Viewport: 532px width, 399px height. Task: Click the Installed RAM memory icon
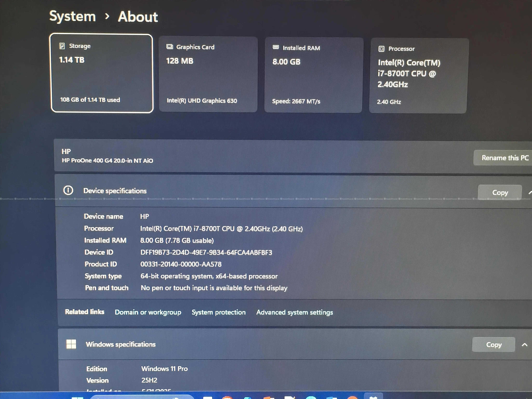pyautogui.click(x=276, y=47)
